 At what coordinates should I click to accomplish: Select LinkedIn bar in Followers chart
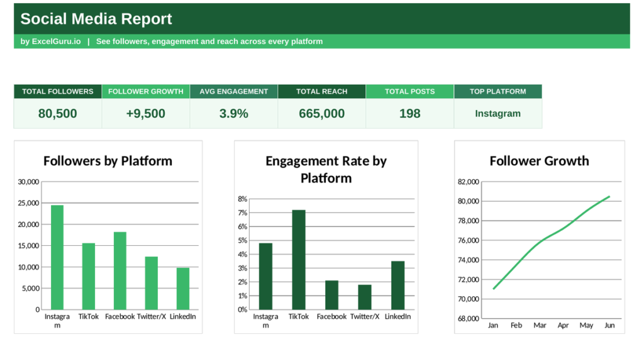(x=183, y=289)
